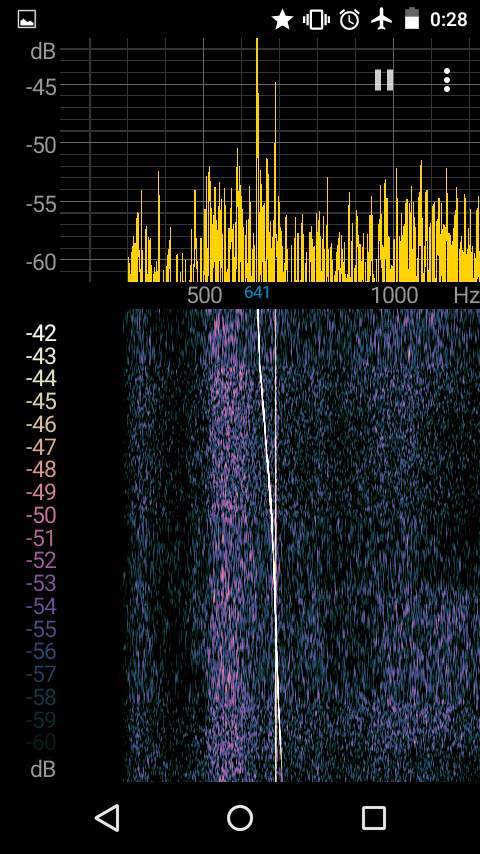Tap the 500 Hz axis label
Screen dimensions: 480x854
pos(204,295)
